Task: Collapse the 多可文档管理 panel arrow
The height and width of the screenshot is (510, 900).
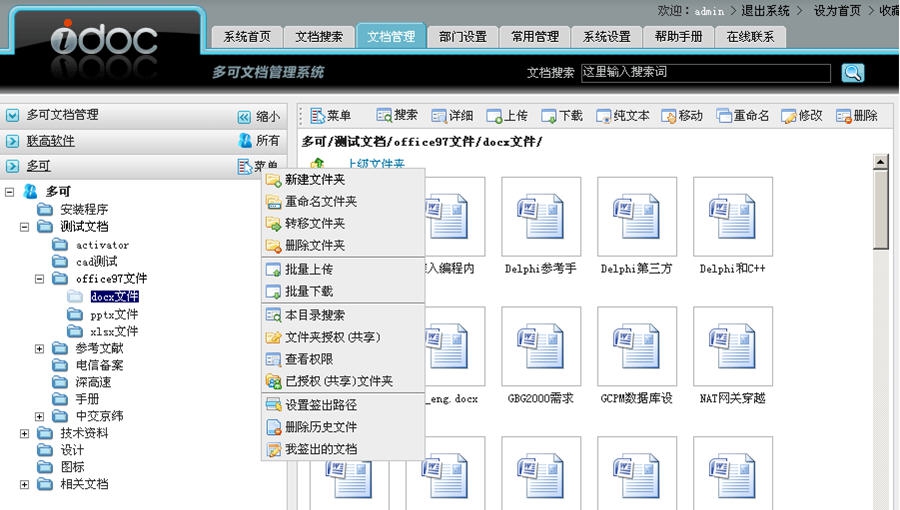Action: point(13,115)
